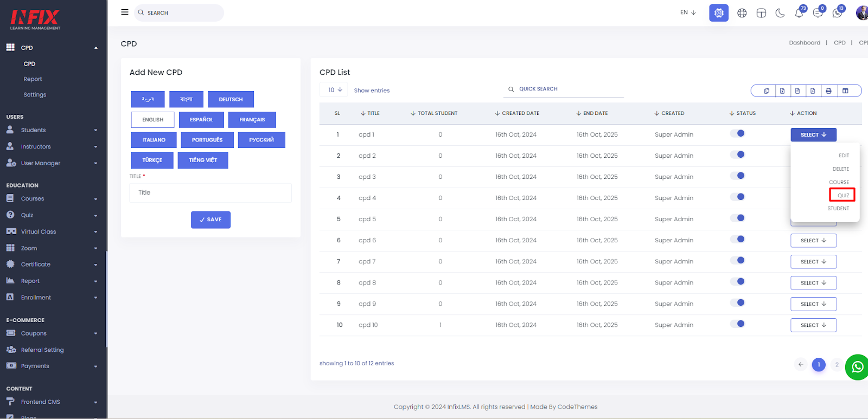The image size is (868, 419).
Task: Collapse the Select dropdown for cpd 1
Action: [813, 134]
